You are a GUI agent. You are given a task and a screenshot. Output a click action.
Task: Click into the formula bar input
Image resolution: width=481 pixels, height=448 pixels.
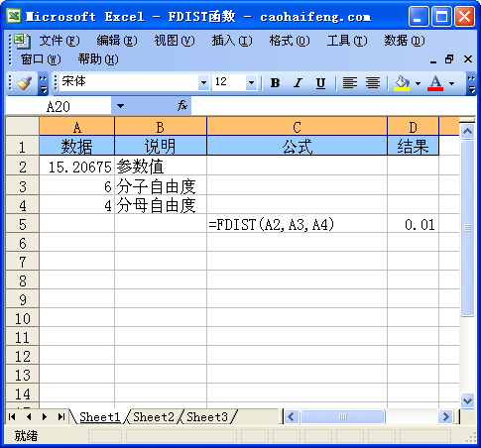[x=333, y=106]
